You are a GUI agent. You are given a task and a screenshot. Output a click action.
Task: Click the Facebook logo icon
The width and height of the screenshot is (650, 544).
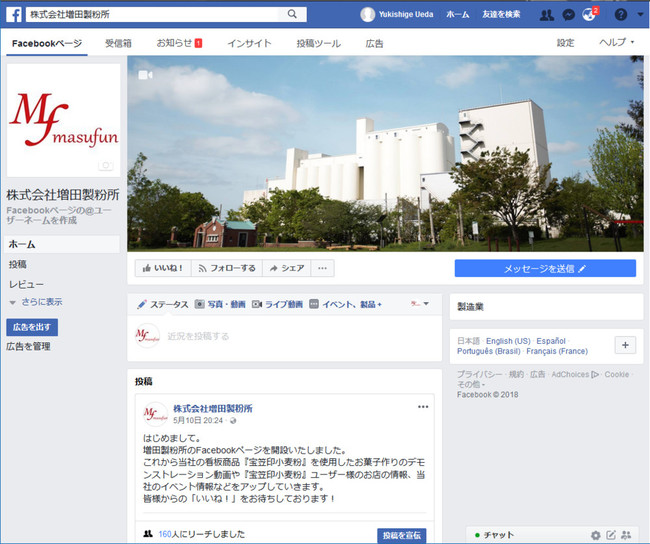(14, 15)
